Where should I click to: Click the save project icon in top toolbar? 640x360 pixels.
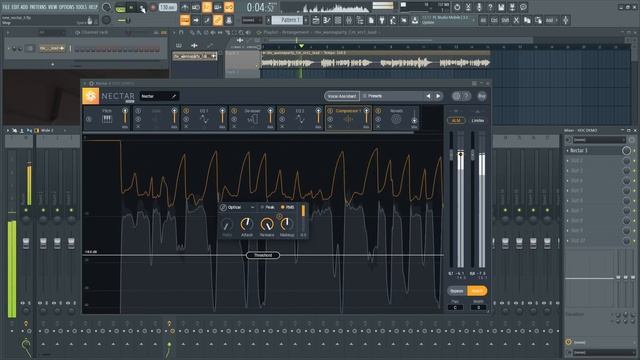(x=501, y=7)
